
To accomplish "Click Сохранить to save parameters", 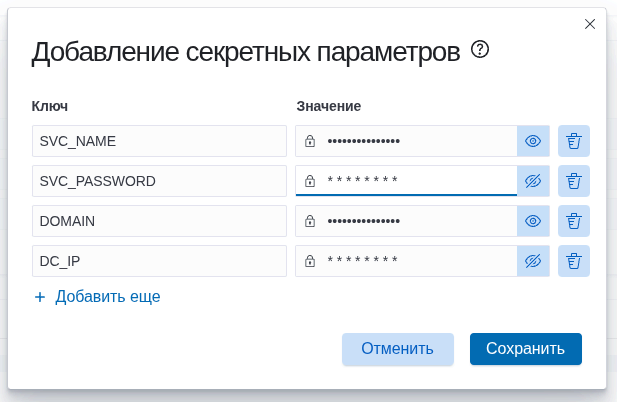I will coord(525,349).
